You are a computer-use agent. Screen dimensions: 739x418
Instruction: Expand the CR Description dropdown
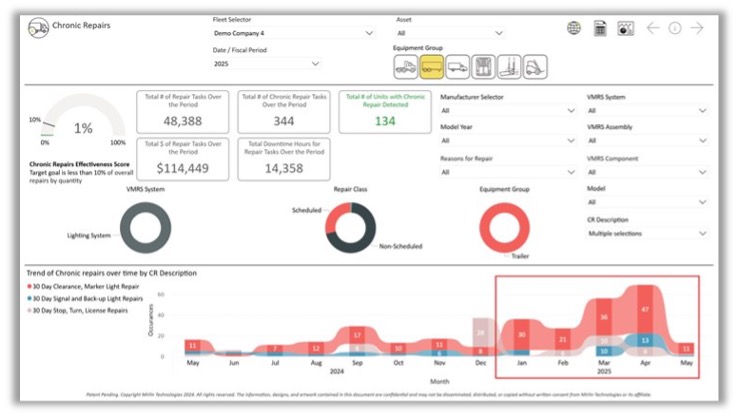pyautogui.click(x=647, y=233)
